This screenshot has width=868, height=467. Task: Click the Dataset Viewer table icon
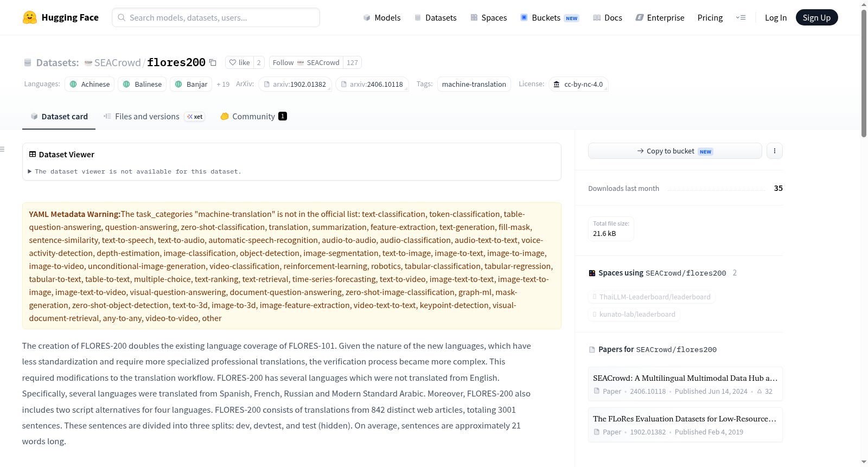pyautogui.click(x=33, y=155)
